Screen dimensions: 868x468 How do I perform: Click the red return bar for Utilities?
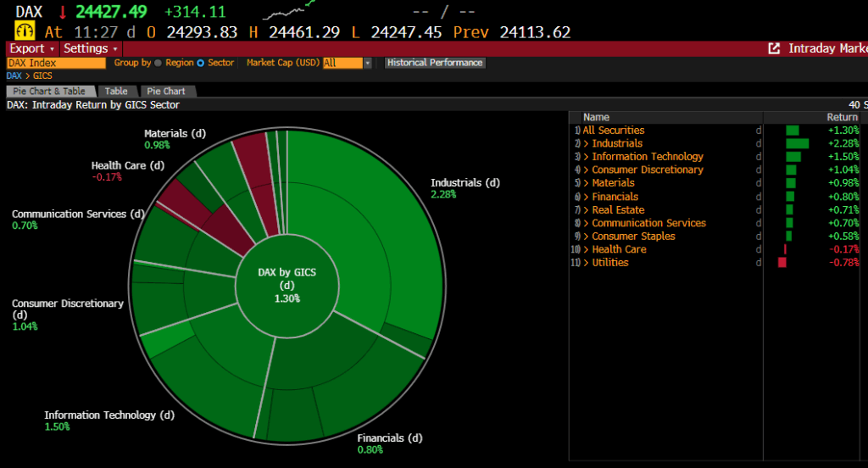(782, 263)
